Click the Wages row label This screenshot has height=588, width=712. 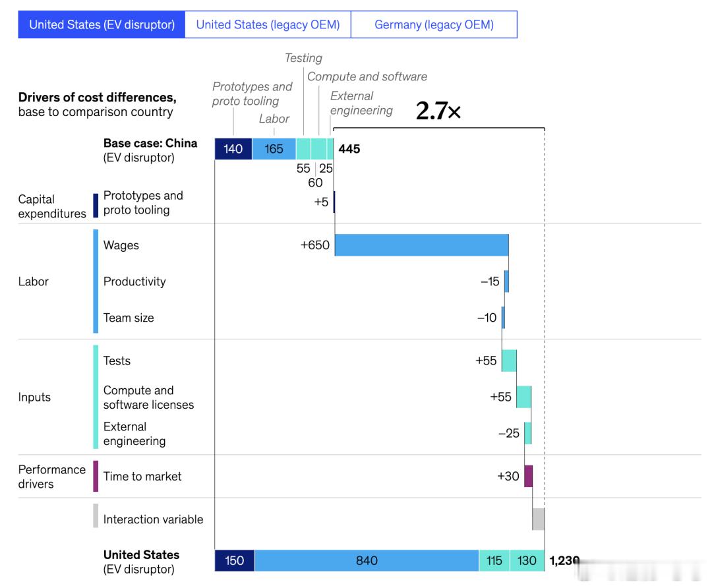[121, 245]
